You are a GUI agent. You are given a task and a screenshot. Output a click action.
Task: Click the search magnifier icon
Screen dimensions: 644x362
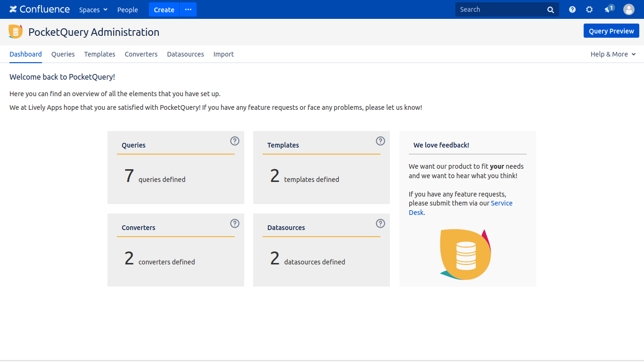coord(551,10)
